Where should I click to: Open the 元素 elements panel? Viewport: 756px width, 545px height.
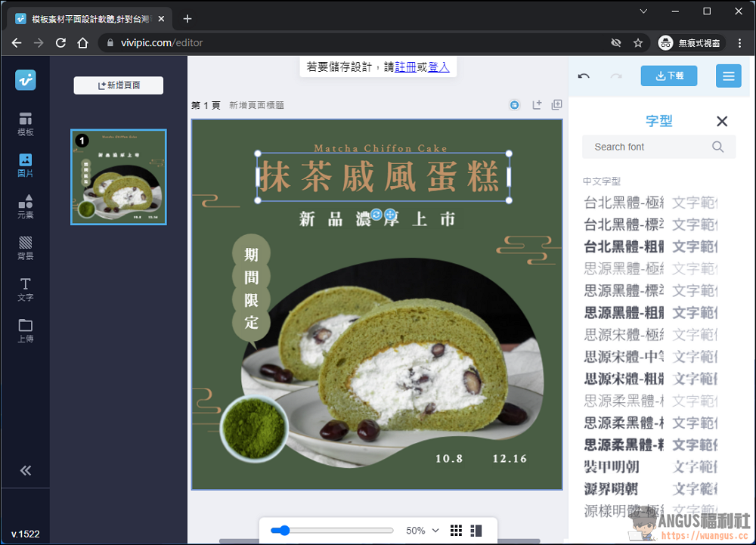[26, 206]
